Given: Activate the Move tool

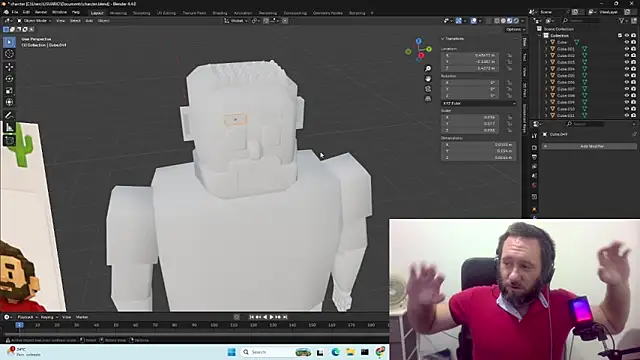Looking at the screenshot, I should (9, 67).
